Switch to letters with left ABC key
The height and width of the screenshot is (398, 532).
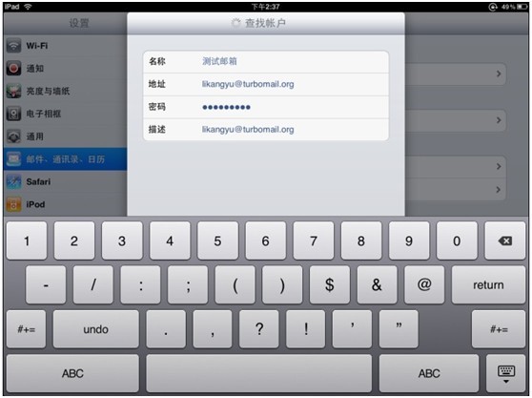click(72, 373)
